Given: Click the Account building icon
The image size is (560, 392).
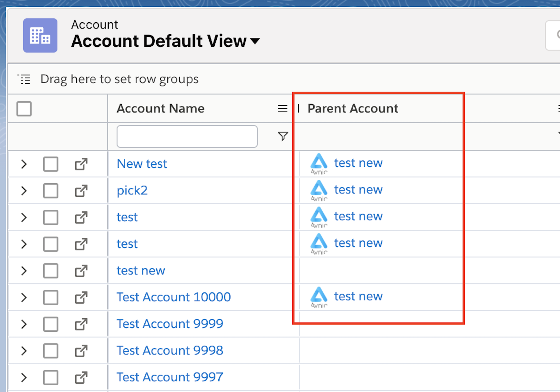Looking at the screenshot, I should (40, 36).
